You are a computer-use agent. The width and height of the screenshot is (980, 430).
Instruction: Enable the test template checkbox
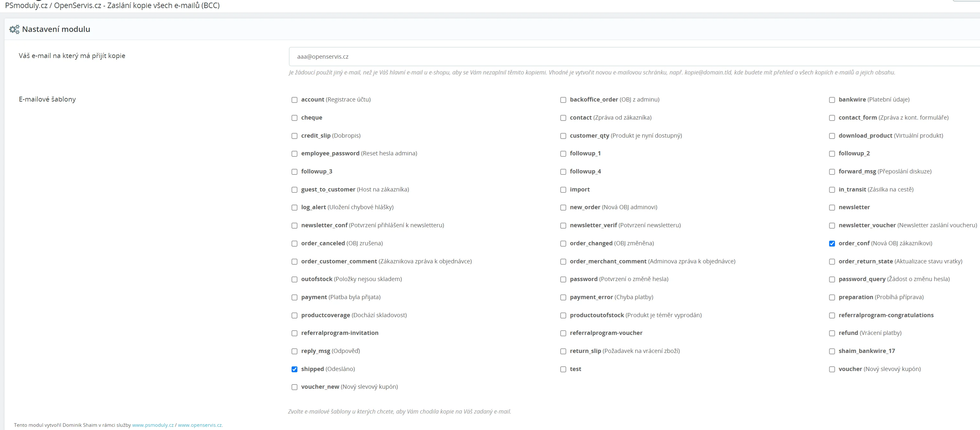pyautogui.click(x=563, y=369)
